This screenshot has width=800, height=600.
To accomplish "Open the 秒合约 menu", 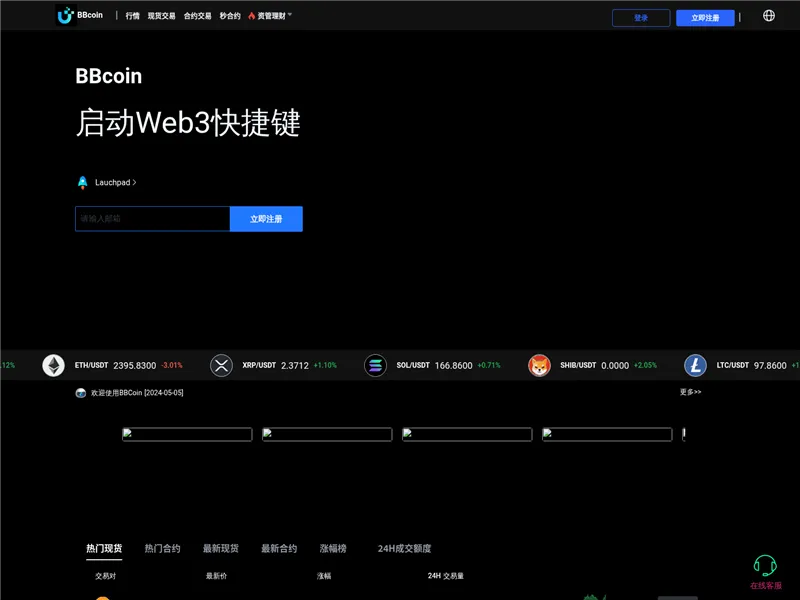I will (230, 16).
